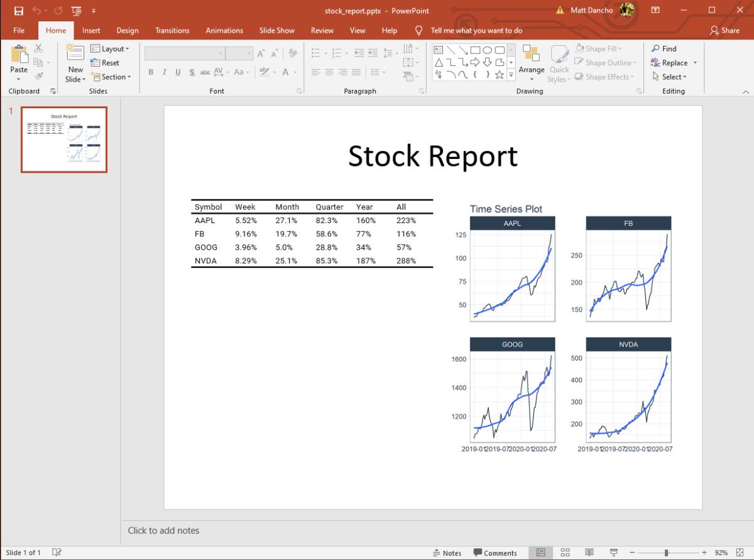Toggle the Notes pane from status bar
The height and width of the screenshot is (560, 754).
(x=447, y=553)
